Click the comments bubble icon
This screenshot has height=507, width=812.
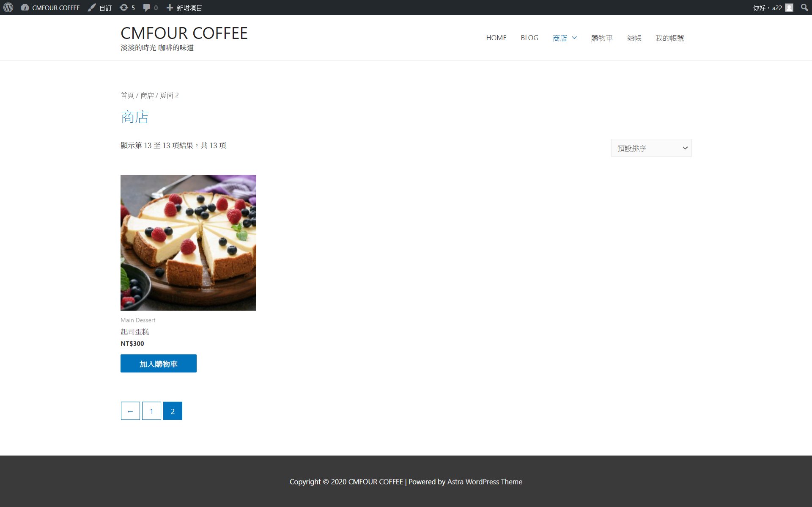click(146, 8)
